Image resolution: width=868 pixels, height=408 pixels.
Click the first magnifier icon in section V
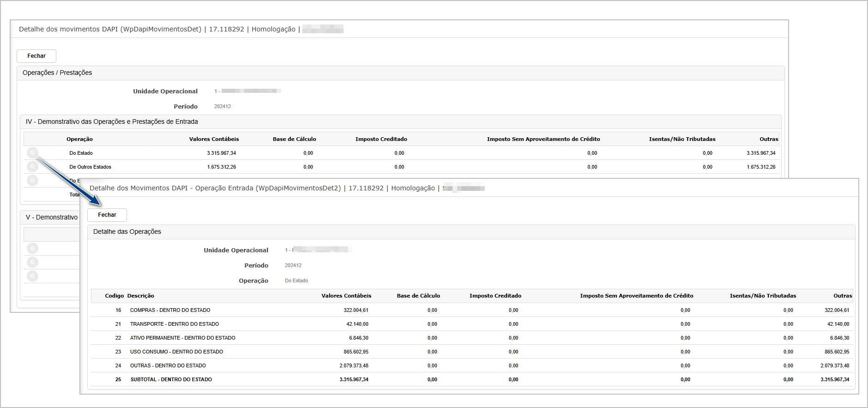(32, 249)
